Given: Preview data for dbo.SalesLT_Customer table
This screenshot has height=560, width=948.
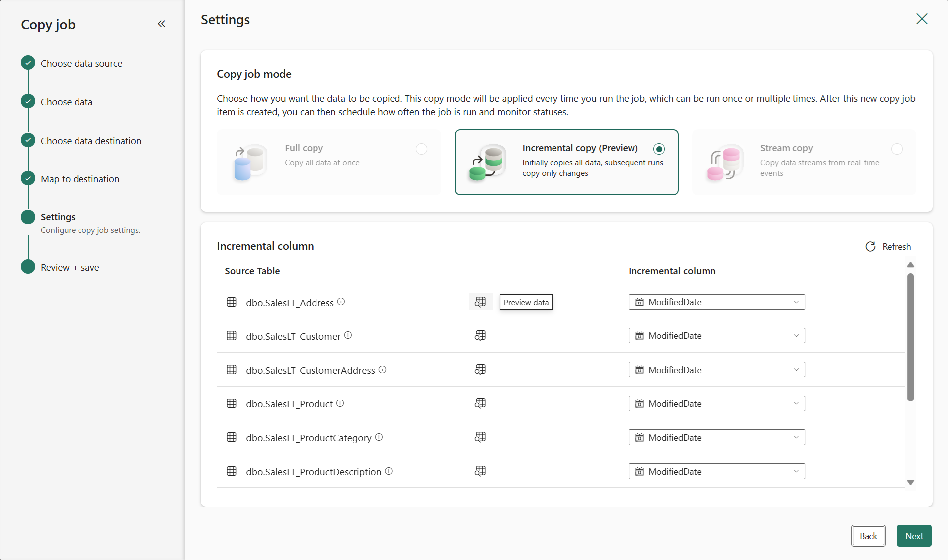Looking at the screenshot, I should [x=480, y=336].
